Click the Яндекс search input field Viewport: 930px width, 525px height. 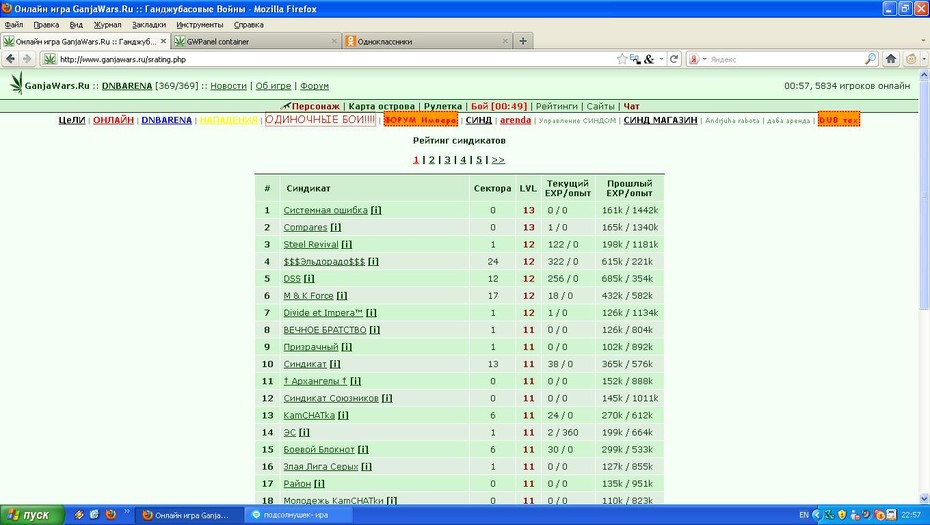(x=786, y=59)
